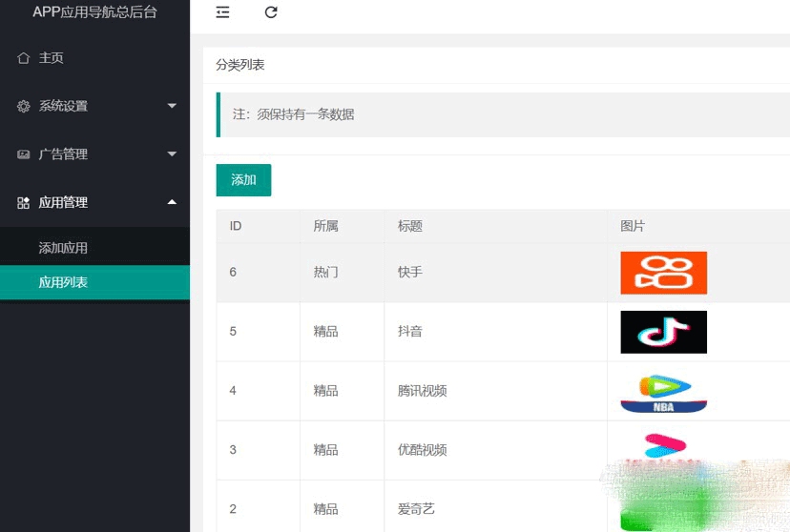Open the 腾讯视频 logo thumbnail
This screenshot has height=532, width=790.
click(663, 392)
